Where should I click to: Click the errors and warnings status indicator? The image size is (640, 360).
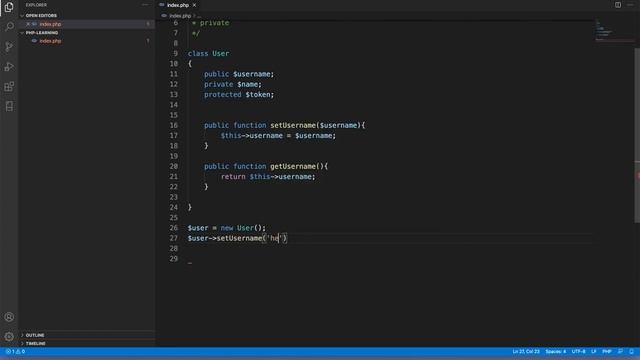tap(15, 351)
